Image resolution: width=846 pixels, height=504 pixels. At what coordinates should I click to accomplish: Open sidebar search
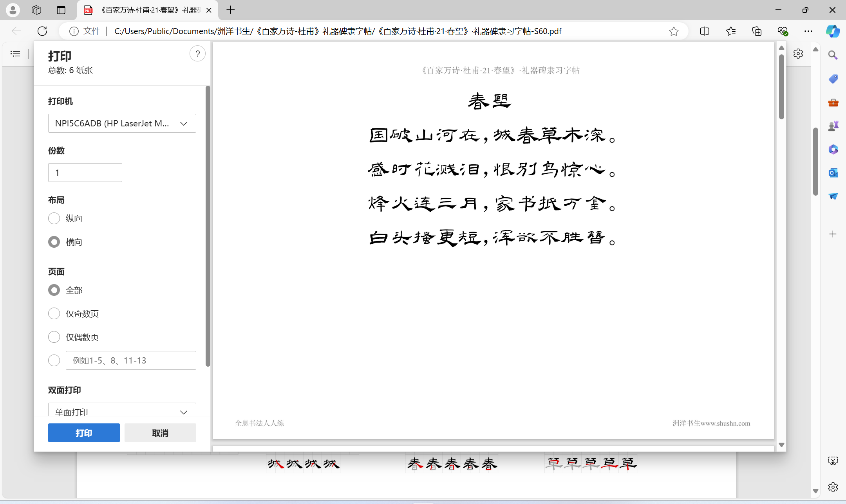click(833, 55)
